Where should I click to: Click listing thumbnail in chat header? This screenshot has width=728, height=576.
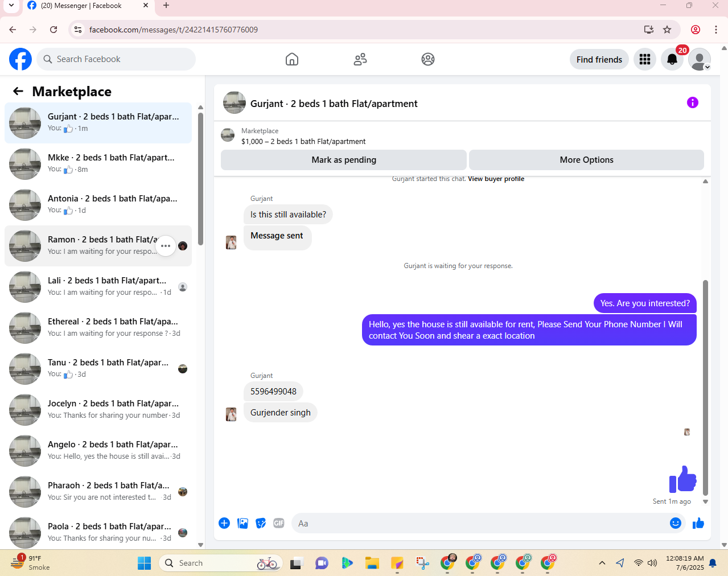coord(235,102)
